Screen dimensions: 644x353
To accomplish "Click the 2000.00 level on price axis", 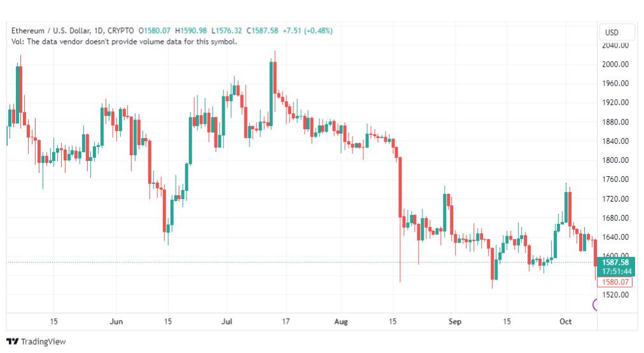I will point(615,64).
